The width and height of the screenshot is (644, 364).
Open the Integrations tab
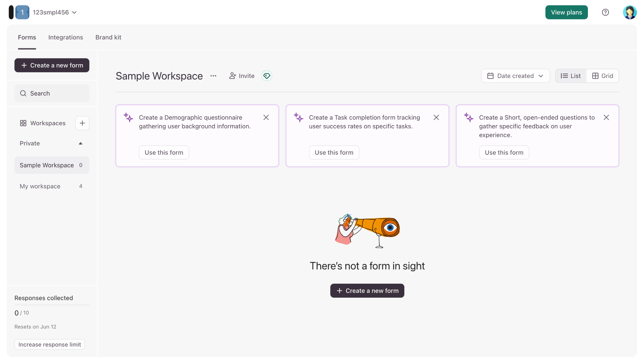pos(65,37)
